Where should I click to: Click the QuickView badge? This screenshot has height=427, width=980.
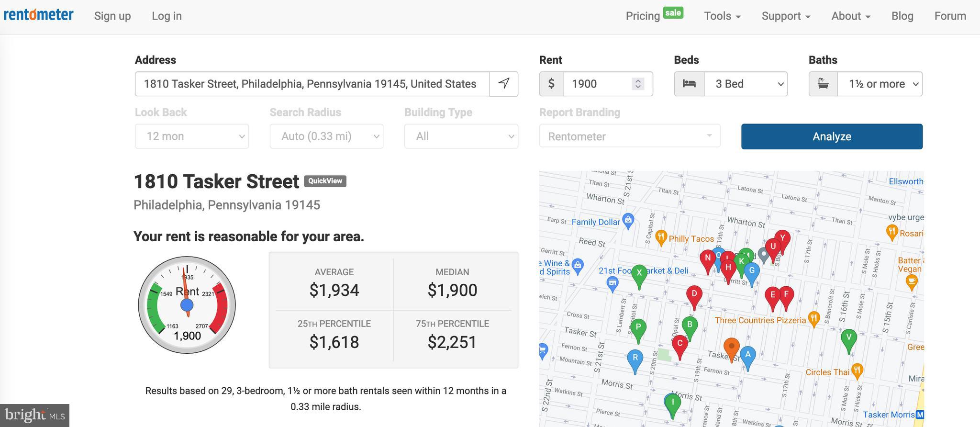pyautogui.click(x=325, y=181)
